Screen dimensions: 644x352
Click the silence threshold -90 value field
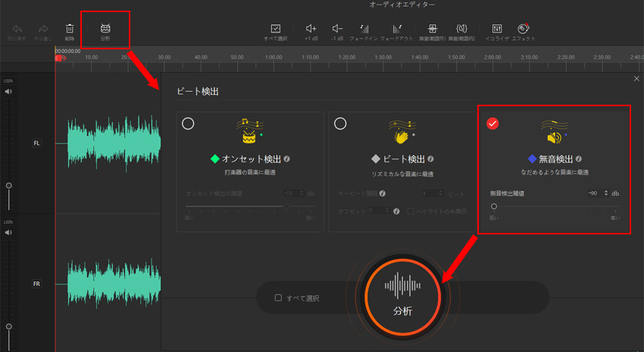[594, 193]
